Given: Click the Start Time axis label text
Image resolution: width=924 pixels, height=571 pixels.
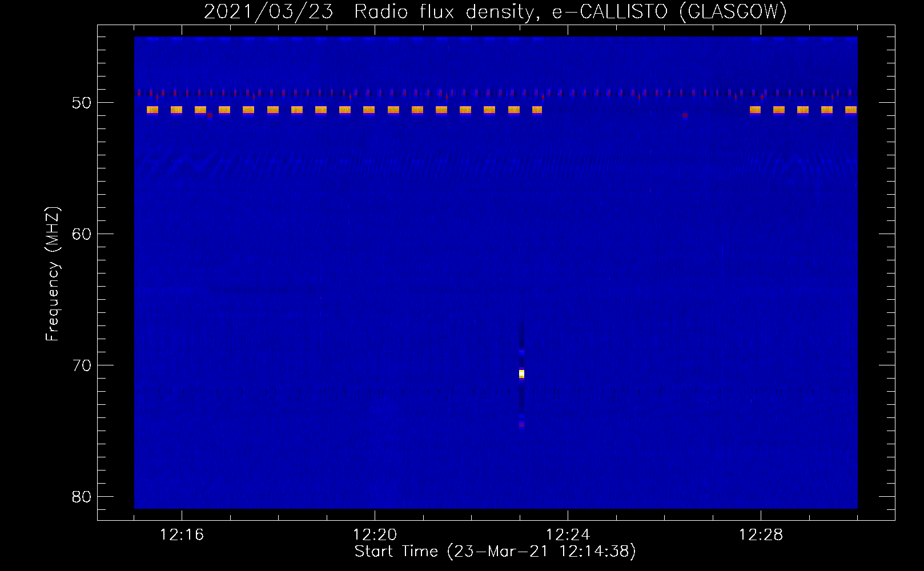Looking at the screenshot, I should [495, 552].
